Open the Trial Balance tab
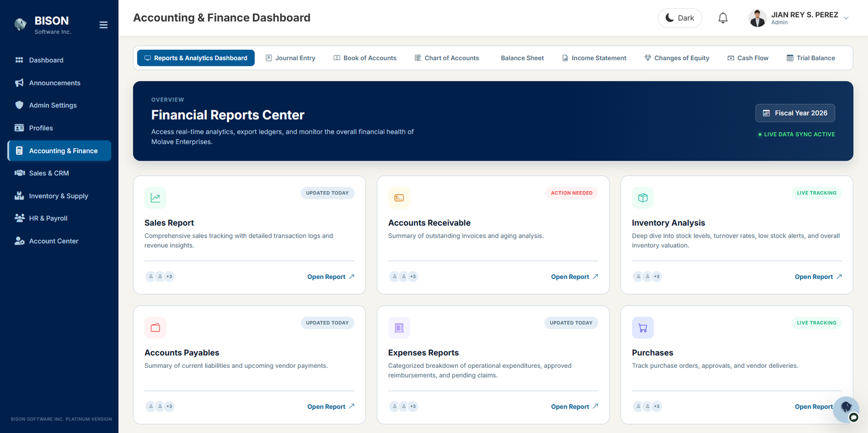The width and height of the screenshot is (868, 433). tap(811, 58)
